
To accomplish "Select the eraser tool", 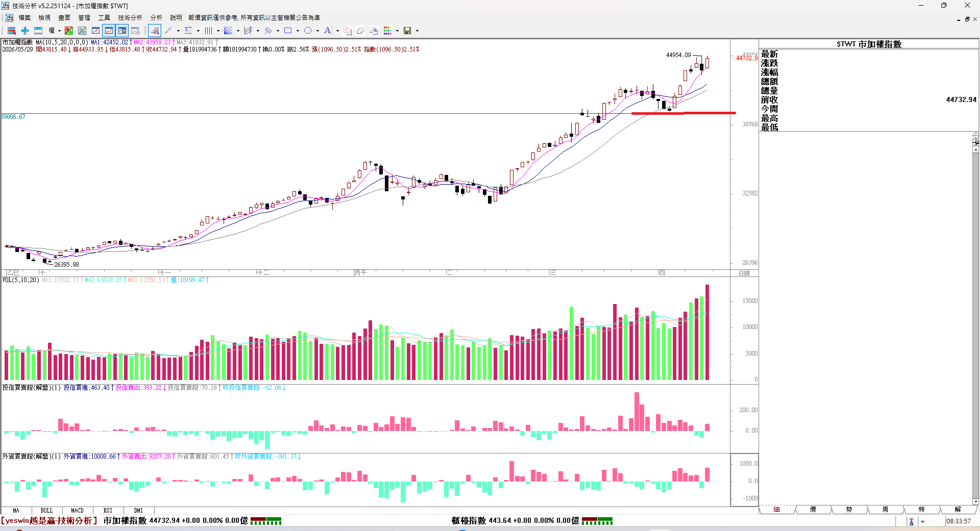I will [x=360, y=31].
